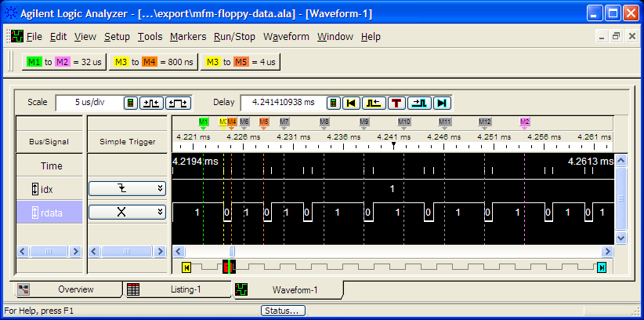The width and height of the screenshot is (644, 320).
Task: Click the Delay input field
Action: click(283, 103)
